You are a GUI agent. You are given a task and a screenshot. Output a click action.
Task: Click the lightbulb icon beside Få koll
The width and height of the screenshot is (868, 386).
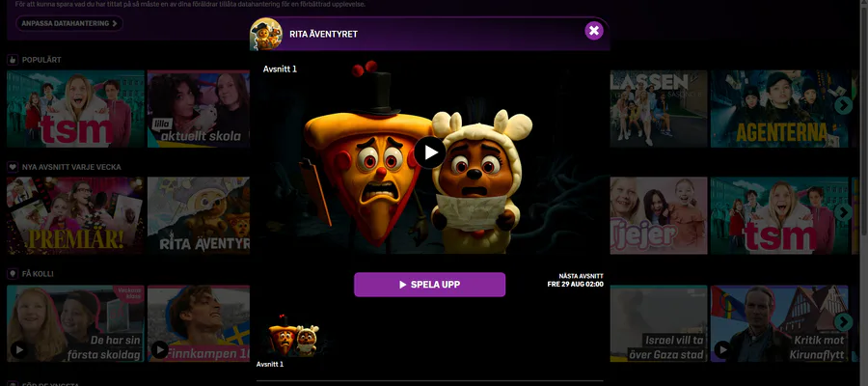pyautogui.click(x=13, y=274)
